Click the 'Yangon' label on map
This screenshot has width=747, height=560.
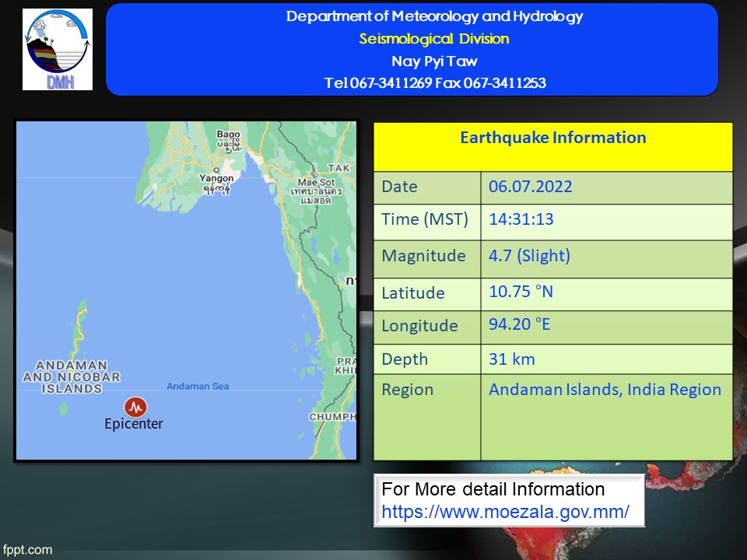click(x=216, y=178)
